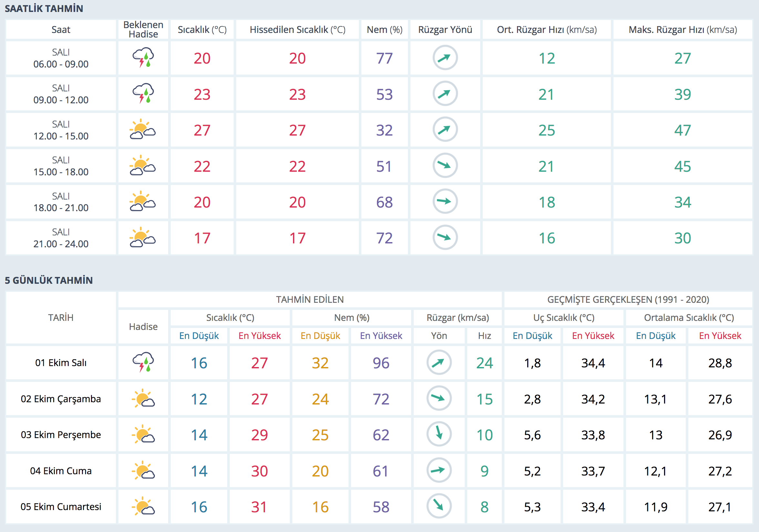Screen dimensions: 759x532
Task: Click wind direction arrow for 05 Ekim Cumartesi
Action: pos(439,506)
